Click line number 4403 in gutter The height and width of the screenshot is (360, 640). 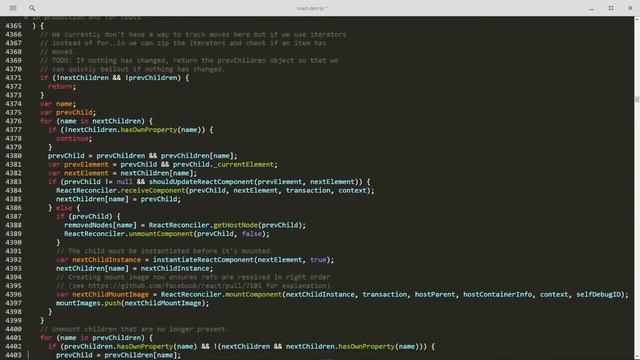point(13,355)
